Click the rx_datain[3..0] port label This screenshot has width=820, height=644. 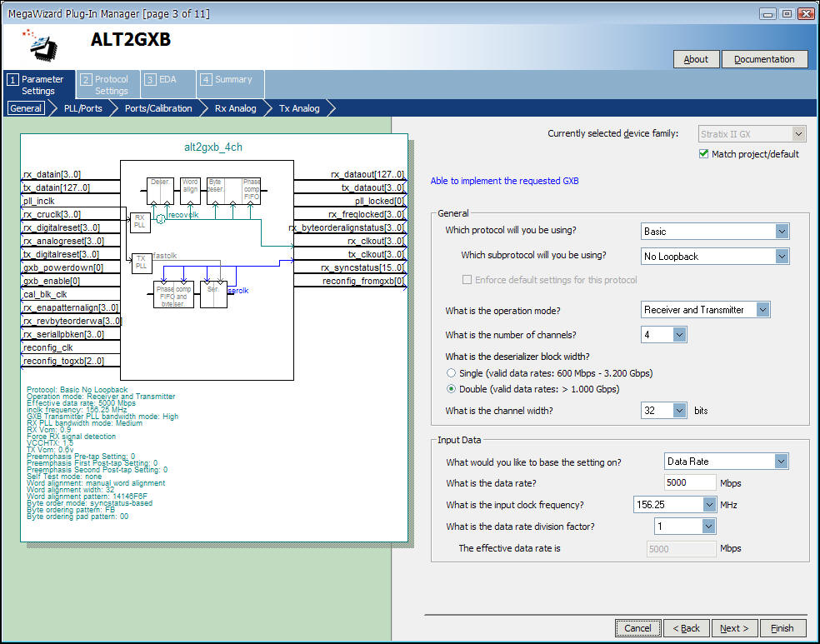pyautogui.click(x=52, y=174)
